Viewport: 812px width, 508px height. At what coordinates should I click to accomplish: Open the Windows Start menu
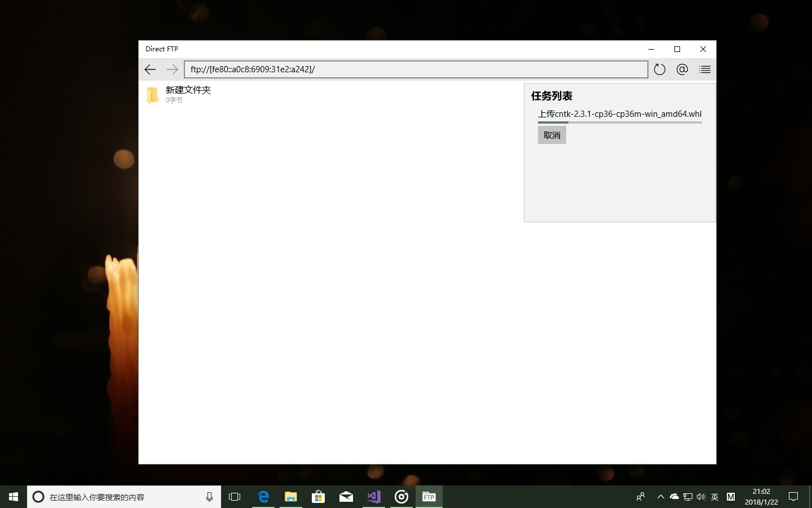(14, 497)
